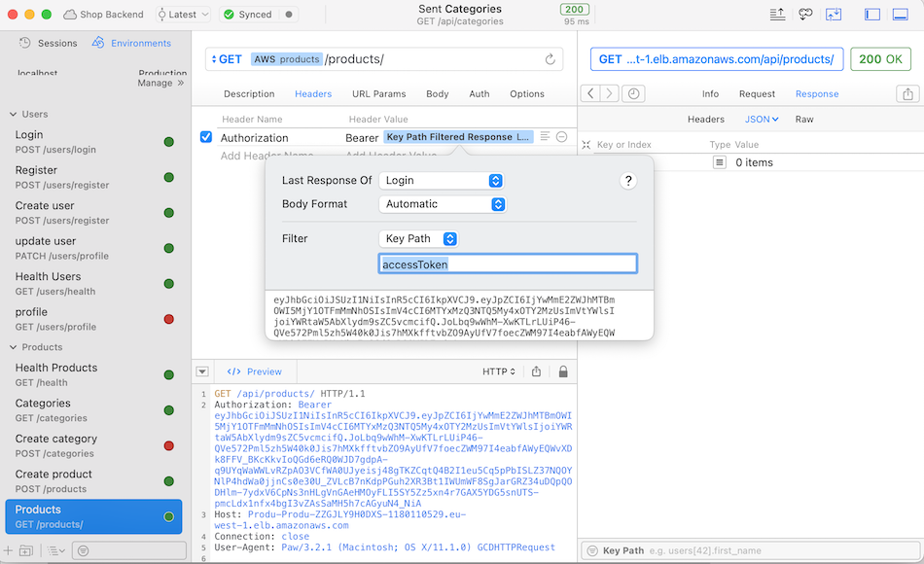
Task: Click the export icon in top toolbar
Action: coord(777,15)
